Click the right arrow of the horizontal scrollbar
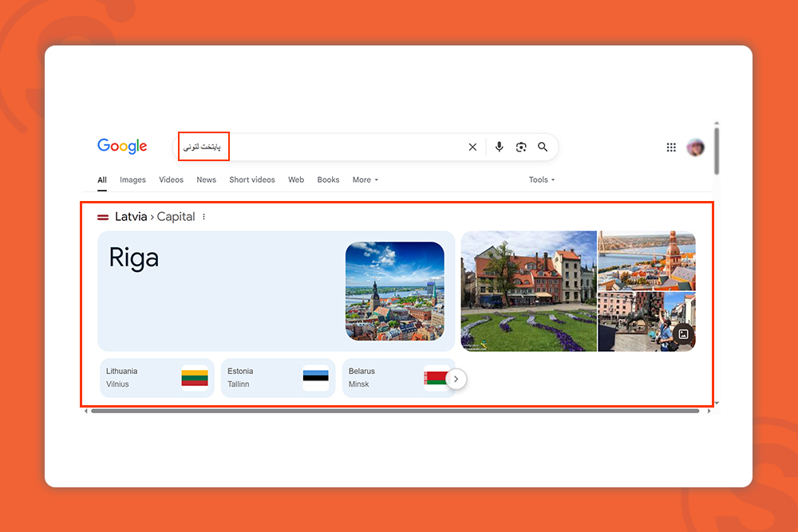Image resolution: width=798 pixels, height=532 pixels. [x=709, y=411]
